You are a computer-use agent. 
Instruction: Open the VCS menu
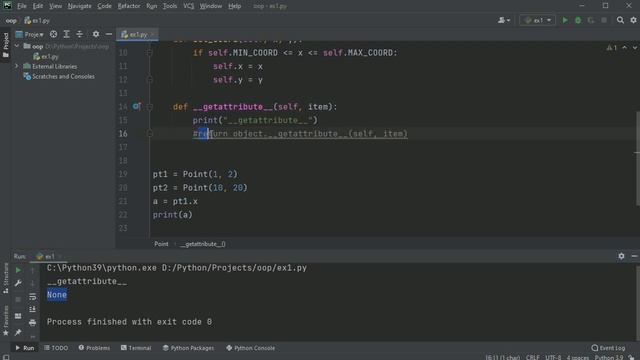[189, 6]
